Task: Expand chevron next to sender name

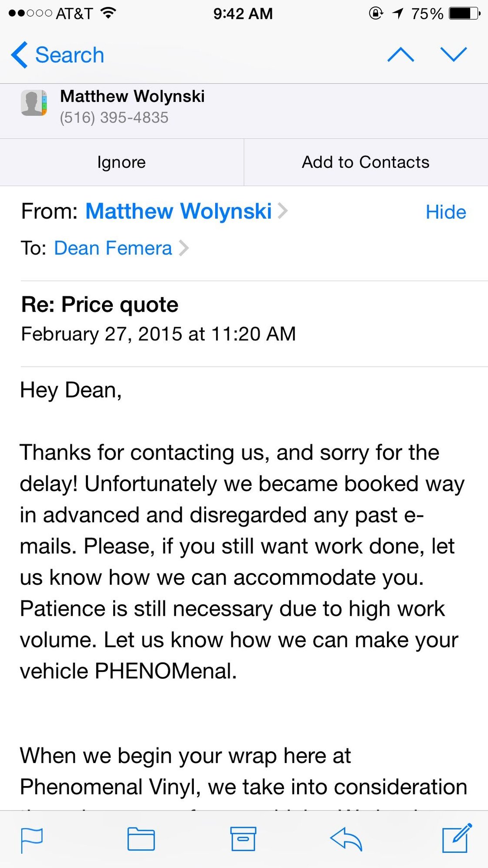Action: coord(283,211)
